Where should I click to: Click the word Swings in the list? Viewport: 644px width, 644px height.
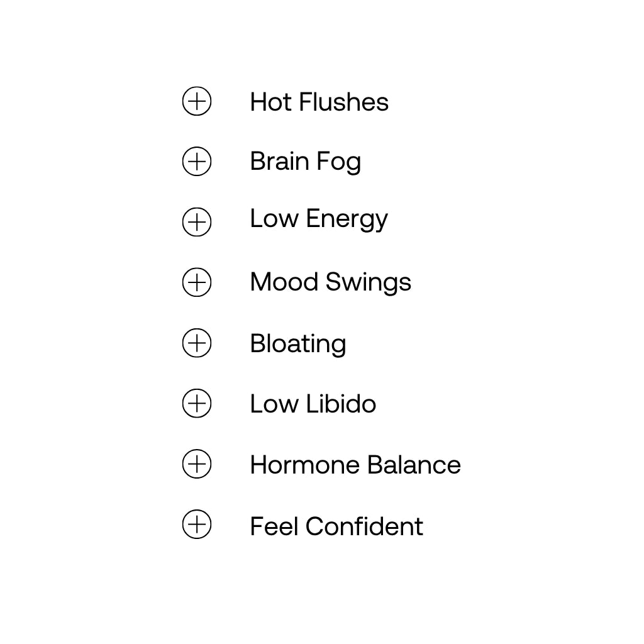click(x=369, y=282)
